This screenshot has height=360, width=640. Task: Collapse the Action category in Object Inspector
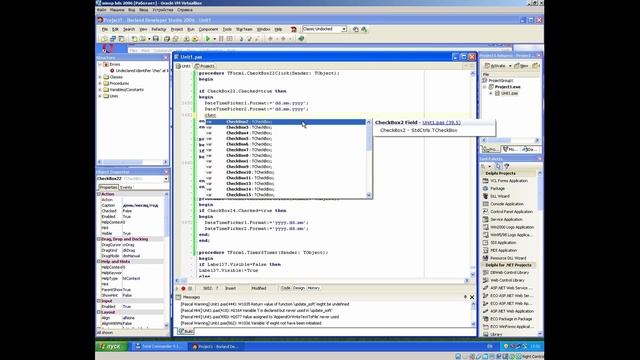tap(99, 194)
